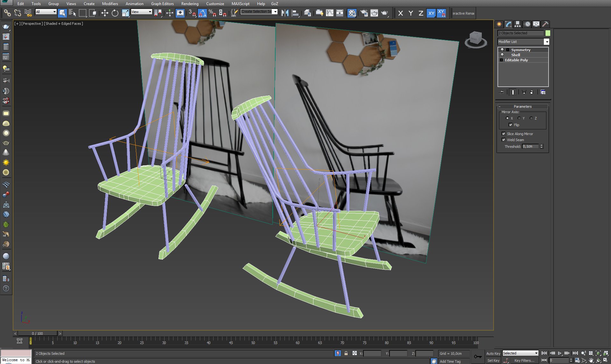
Task: Collapse the Parameters rollout
Action: [x=523, y=106]
